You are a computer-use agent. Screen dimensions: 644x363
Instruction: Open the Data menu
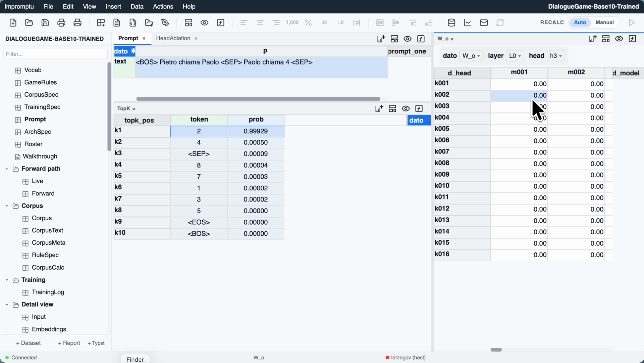point(137,6)
